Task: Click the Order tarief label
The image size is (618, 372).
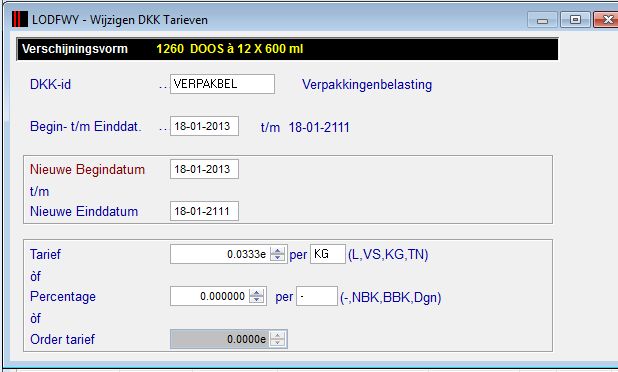Action: [62, 339]
